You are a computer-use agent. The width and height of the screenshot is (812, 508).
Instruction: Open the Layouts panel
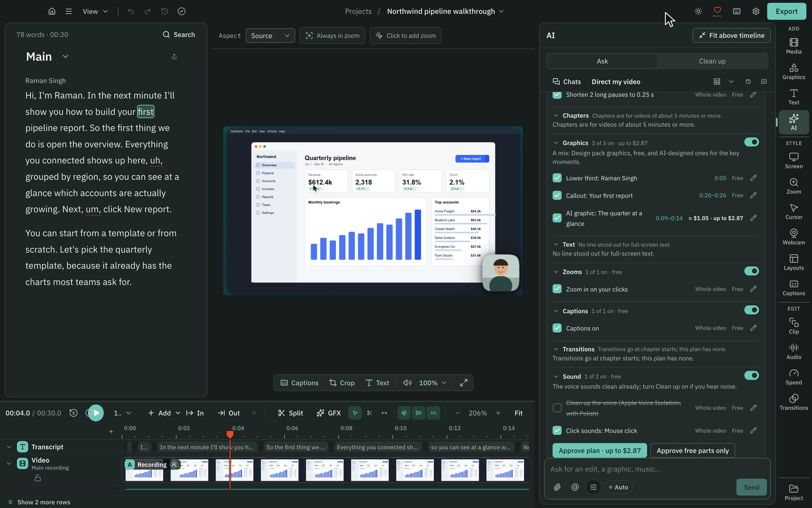[x=794, y=263]
